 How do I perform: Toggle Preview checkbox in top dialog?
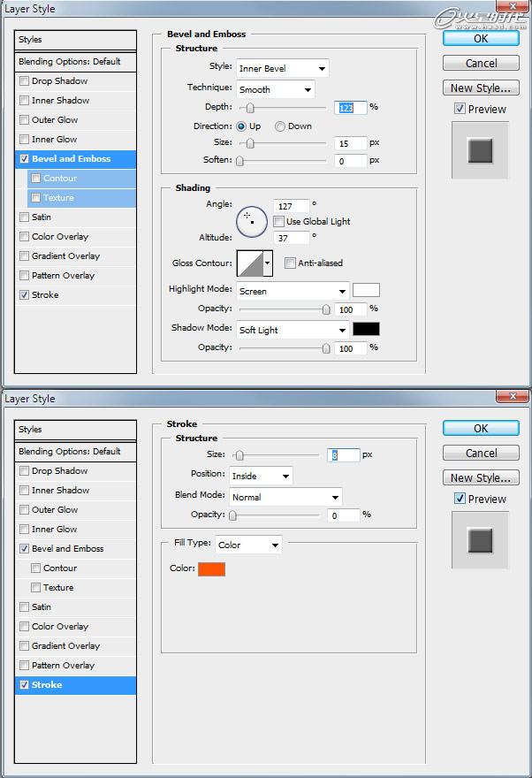pos(460,109)
